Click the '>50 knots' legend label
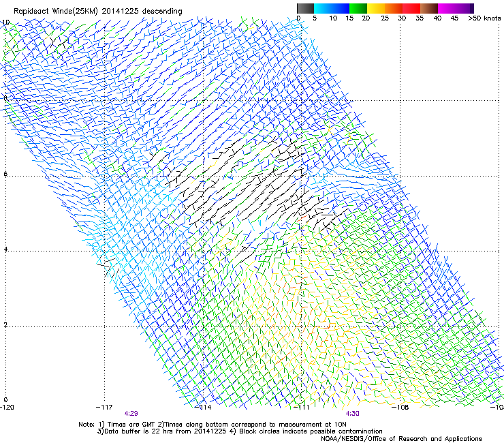This screenshot has width=504, height=443. point(484,18)
